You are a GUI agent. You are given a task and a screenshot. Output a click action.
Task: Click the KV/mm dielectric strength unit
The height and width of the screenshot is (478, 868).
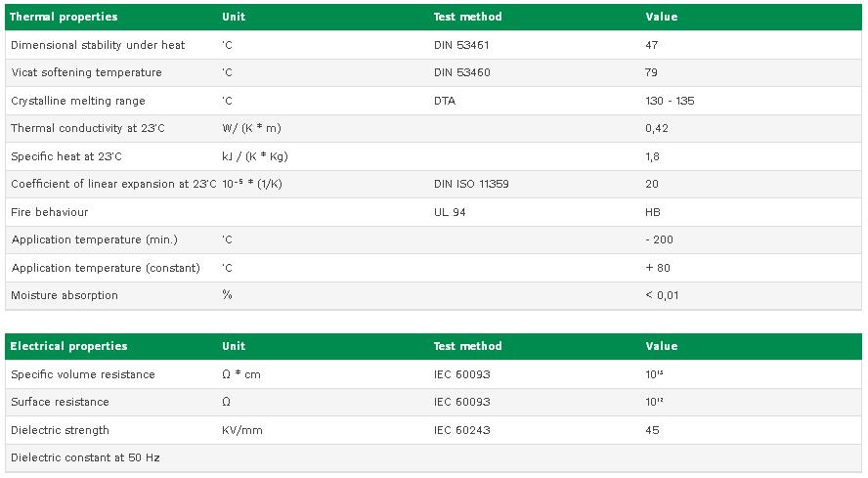[241, 430]
